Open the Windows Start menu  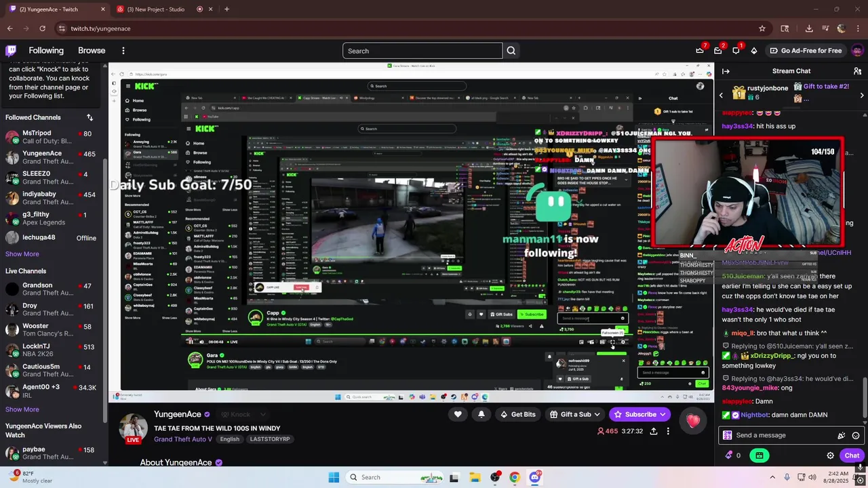334,477
